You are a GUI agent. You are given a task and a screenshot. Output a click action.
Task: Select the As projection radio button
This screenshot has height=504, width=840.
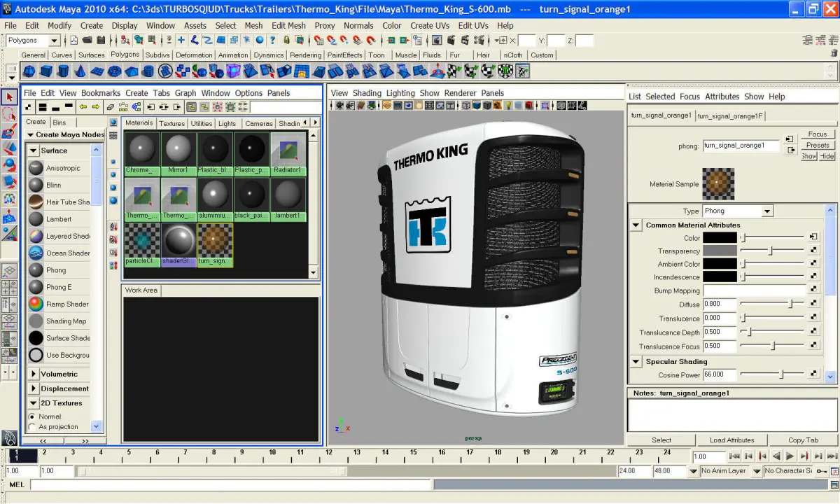(32, 426)
